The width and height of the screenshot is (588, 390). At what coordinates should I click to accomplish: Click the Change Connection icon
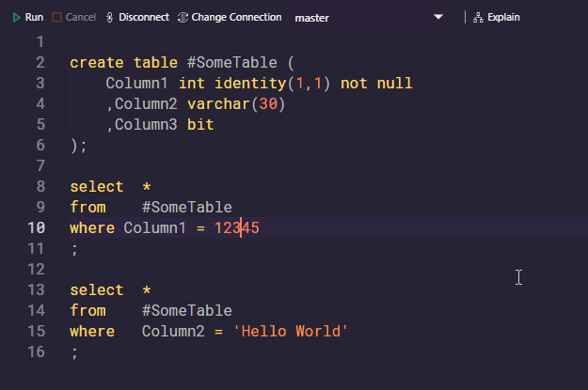click(183, 17)
